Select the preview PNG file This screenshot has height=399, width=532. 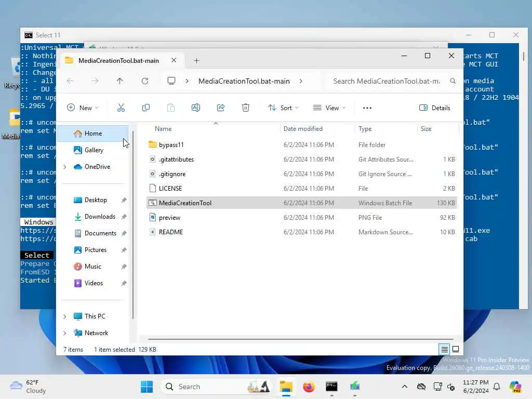(x=302, y=218)
